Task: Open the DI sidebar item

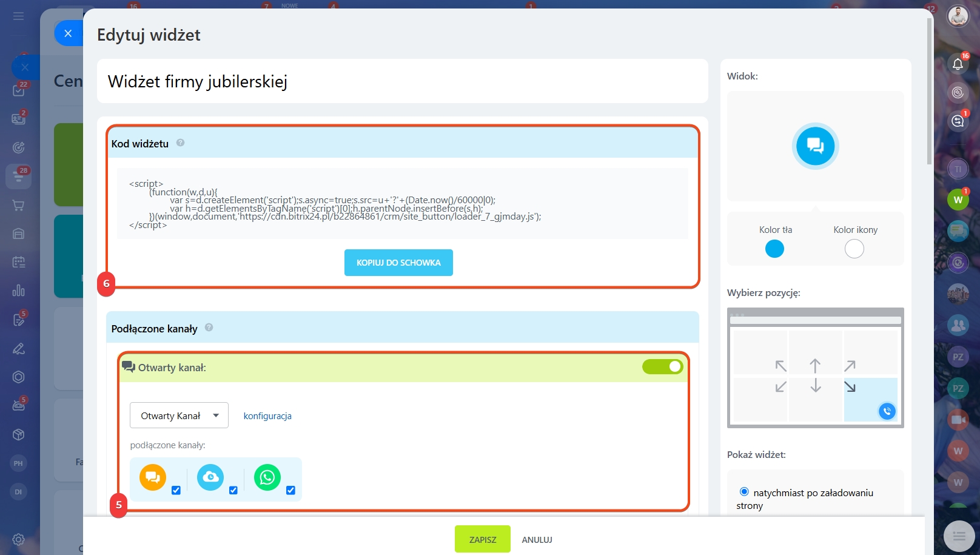Action: 19,492
